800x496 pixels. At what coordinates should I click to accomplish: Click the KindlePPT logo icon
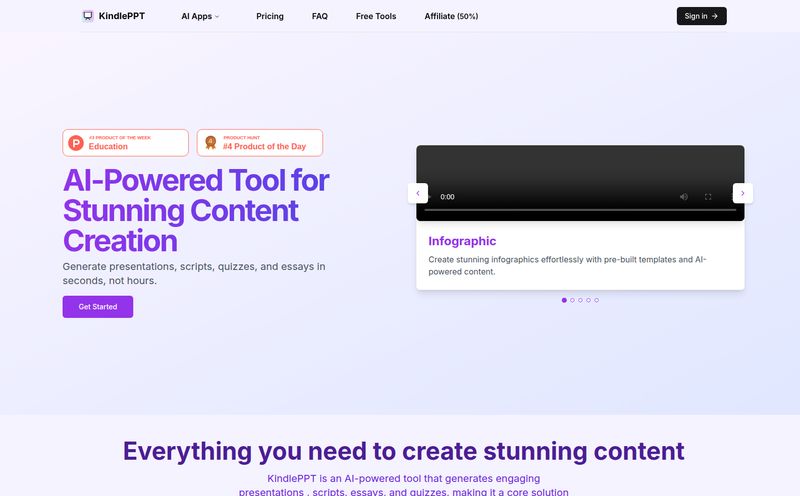tap(88, 16)
